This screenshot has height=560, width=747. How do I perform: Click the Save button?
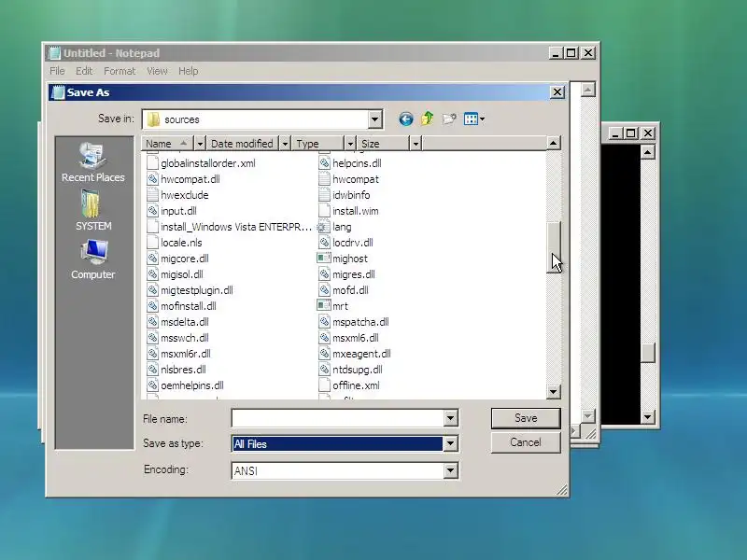[x=526, y=418]
